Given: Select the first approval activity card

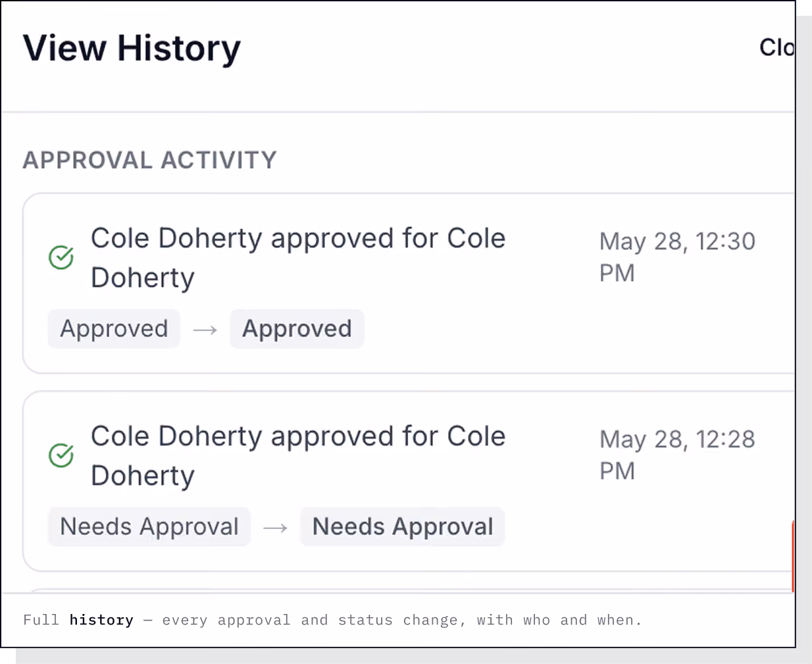Looking at the screenshot, I should click(409, 284).
